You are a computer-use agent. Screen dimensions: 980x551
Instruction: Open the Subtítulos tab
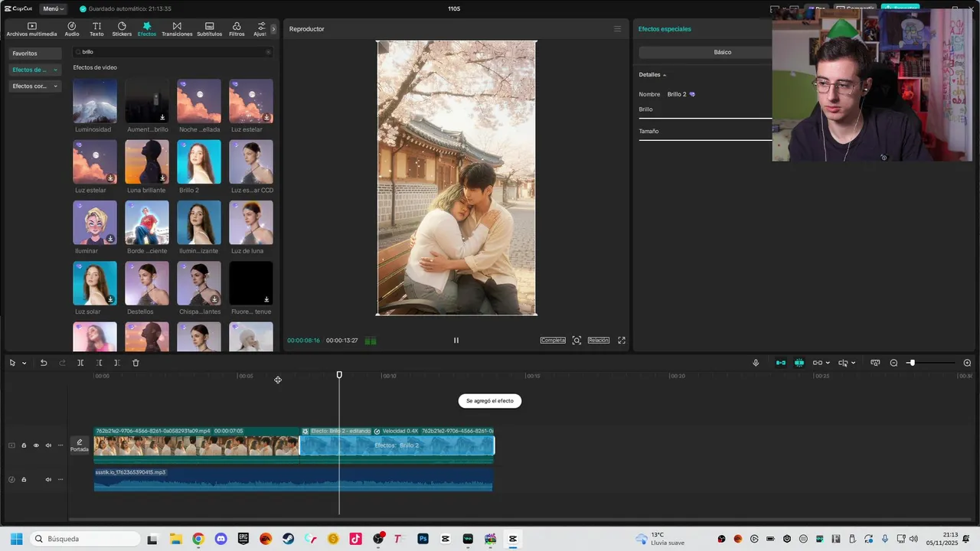click(x=209, y=29)
